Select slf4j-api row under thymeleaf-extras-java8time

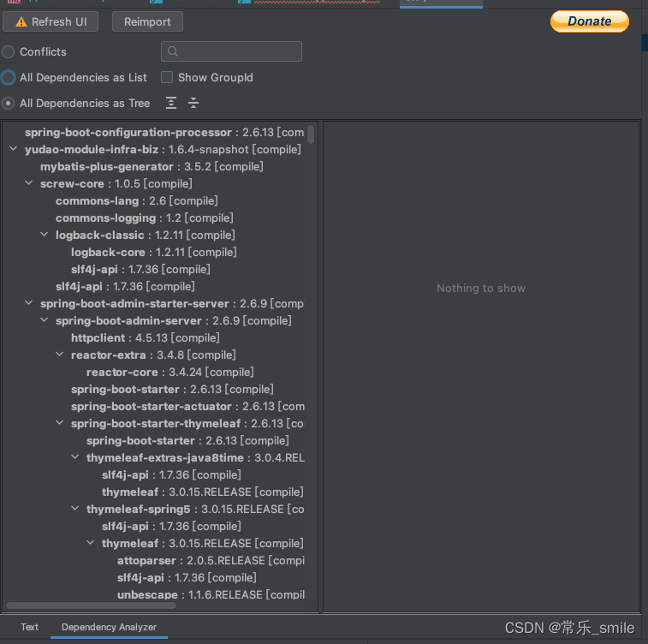171,475
